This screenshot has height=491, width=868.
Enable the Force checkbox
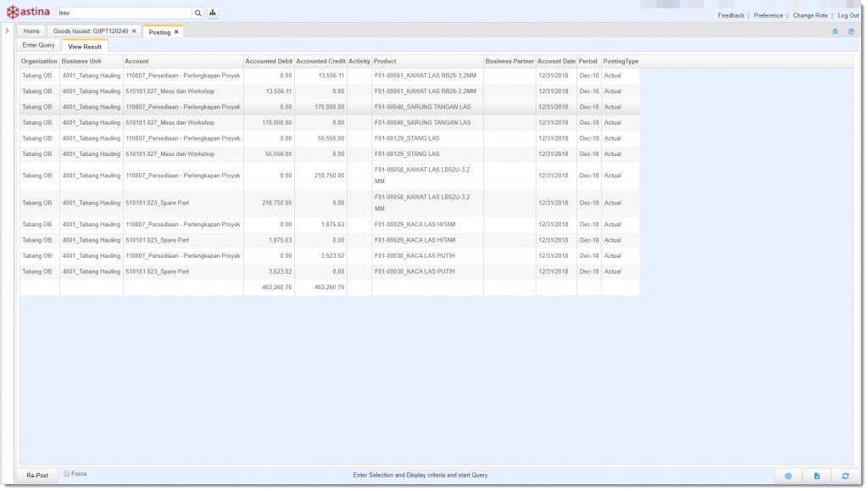(67, 474)
